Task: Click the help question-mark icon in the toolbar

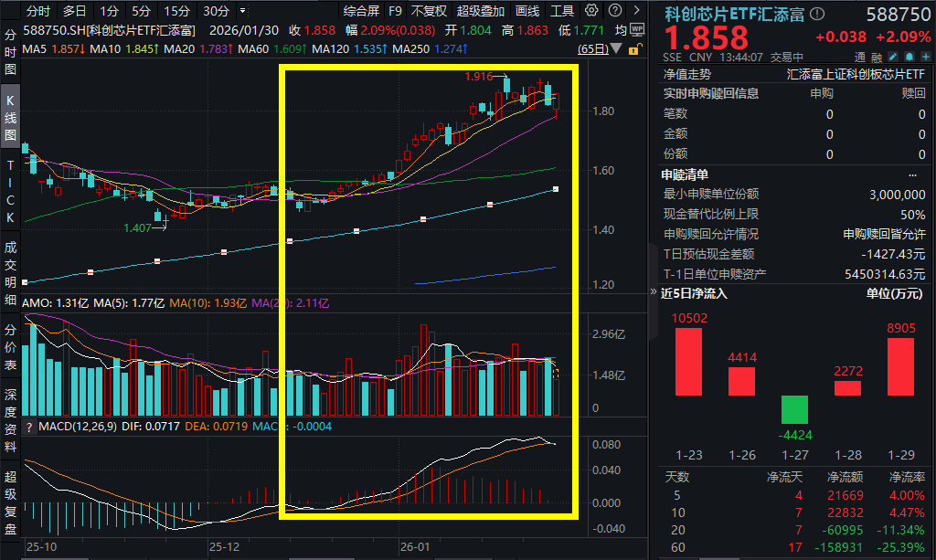Action: [614, 9]
